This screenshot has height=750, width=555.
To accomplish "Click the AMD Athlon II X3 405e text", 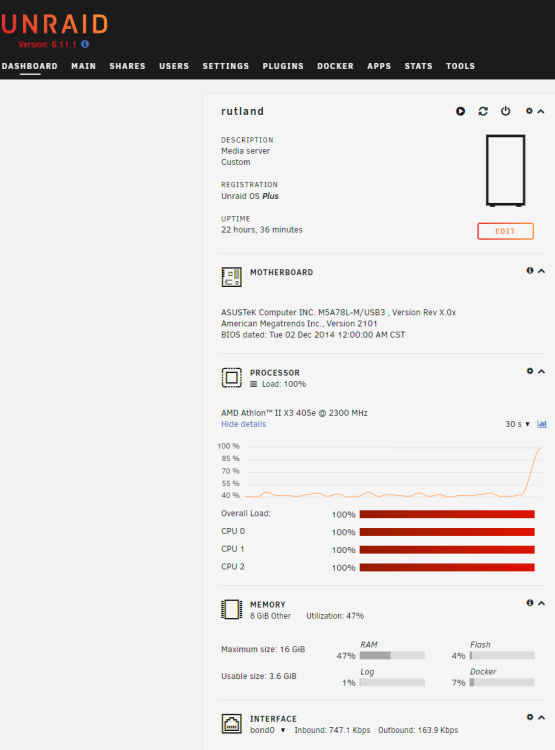I will (294, 413).
